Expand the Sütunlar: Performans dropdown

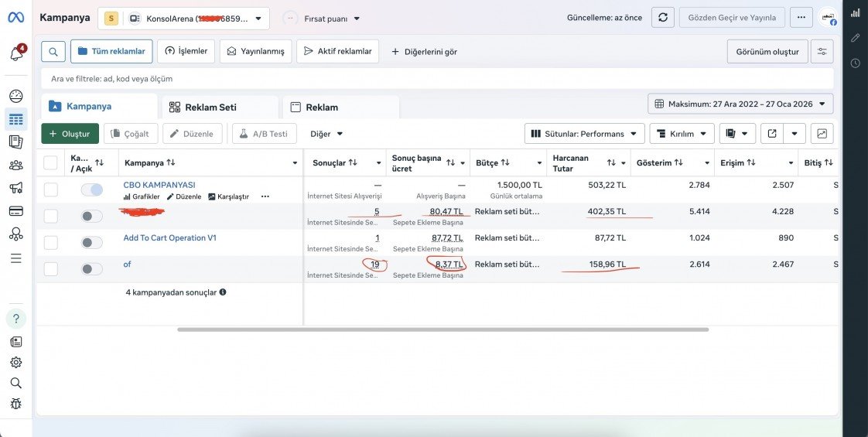coord(585,134)
